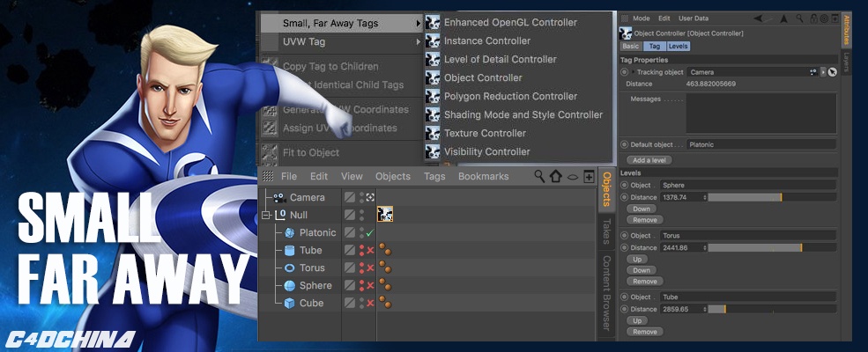Click Remove under the Torus level

point(645,282)
